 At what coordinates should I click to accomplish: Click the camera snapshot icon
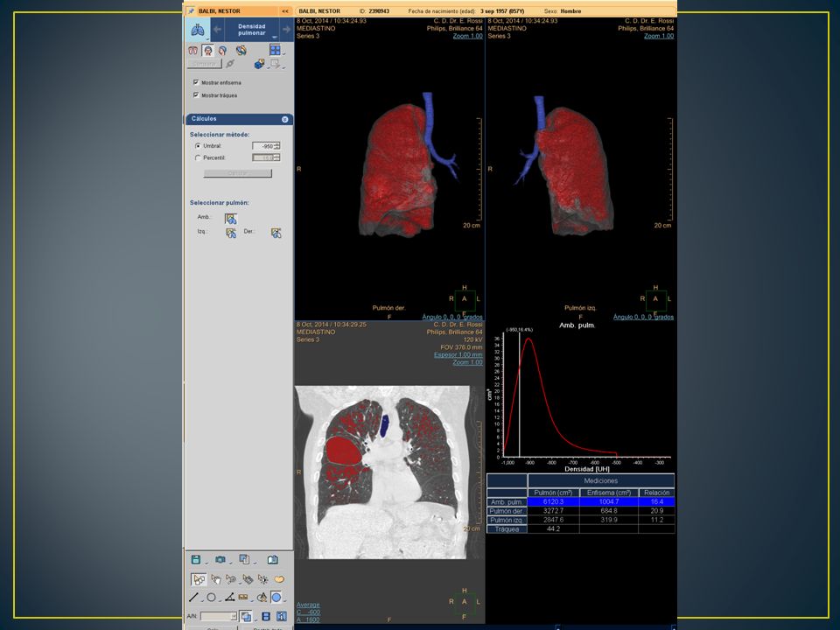coord(220,560)
